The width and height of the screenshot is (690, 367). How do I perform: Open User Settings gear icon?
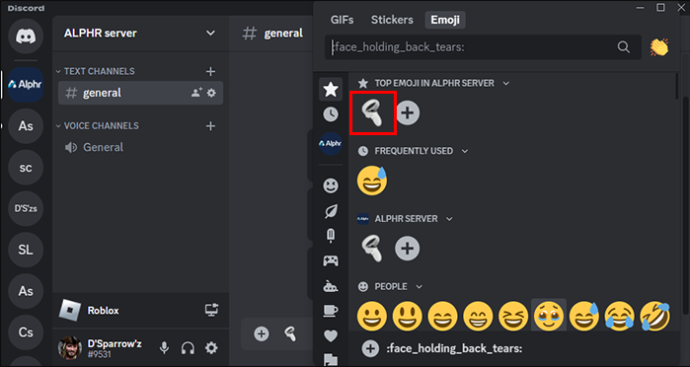pos(212,348)
